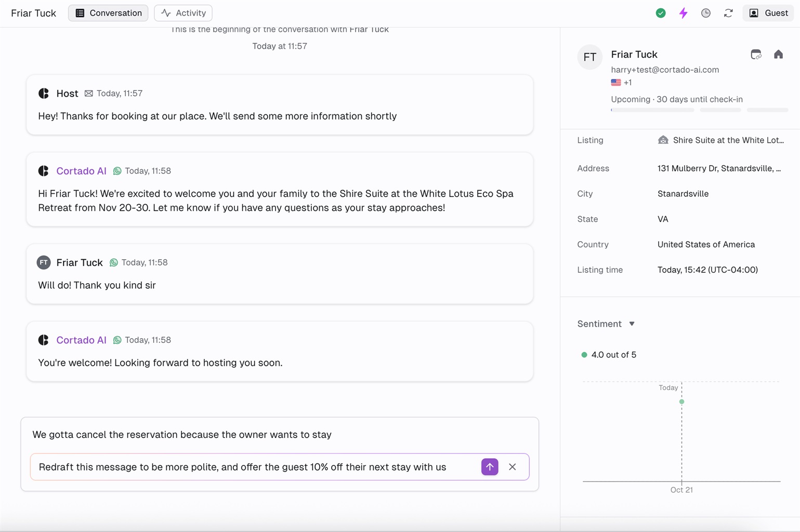Send the redraft prompt with purple arrow
800x532 pixels.
(489, 467)
